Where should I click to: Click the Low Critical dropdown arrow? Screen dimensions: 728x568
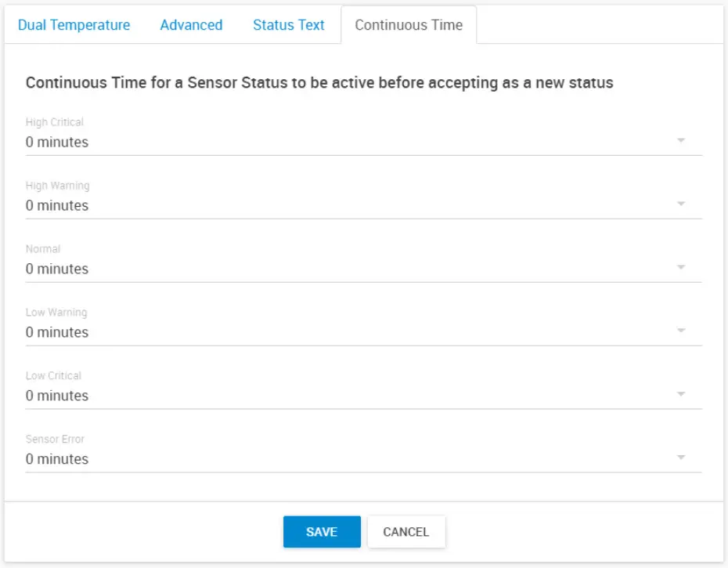pos(680,395)
